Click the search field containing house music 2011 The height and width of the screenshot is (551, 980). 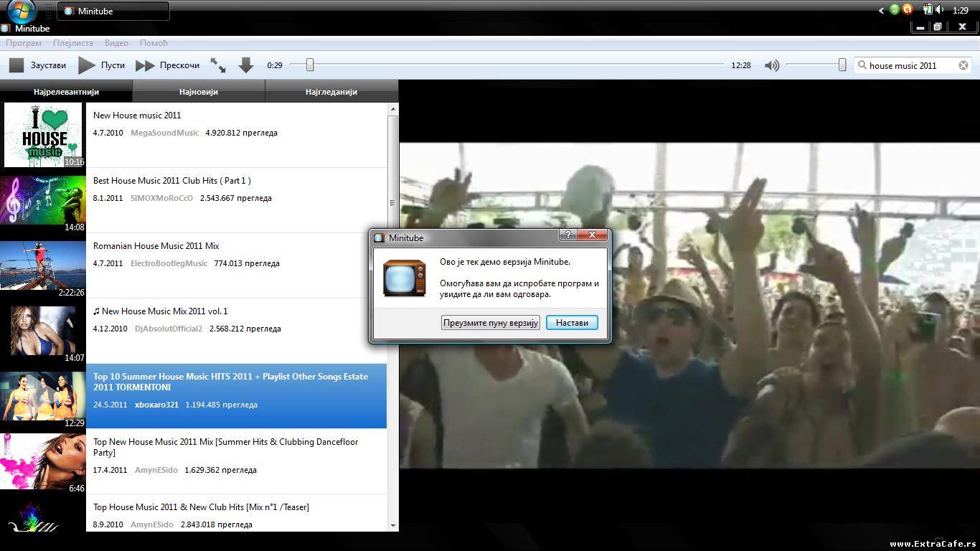click(x=913, y=65)
